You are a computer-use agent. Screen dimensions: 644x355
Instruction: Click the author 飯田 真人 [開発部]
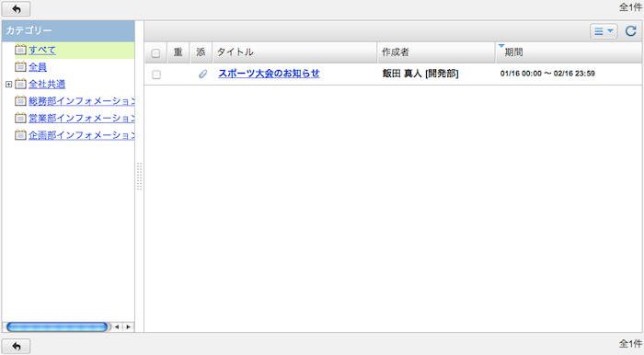(x=420, y=74)
